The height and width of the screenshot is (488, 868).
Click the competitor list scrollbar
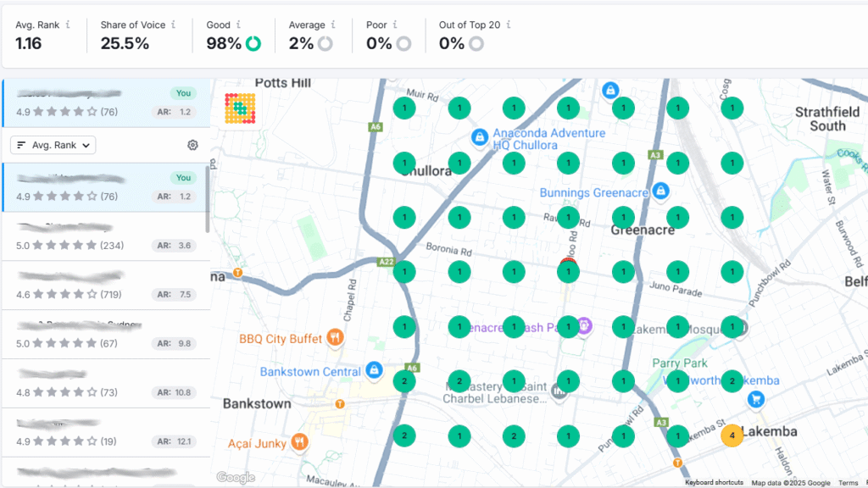207,197
